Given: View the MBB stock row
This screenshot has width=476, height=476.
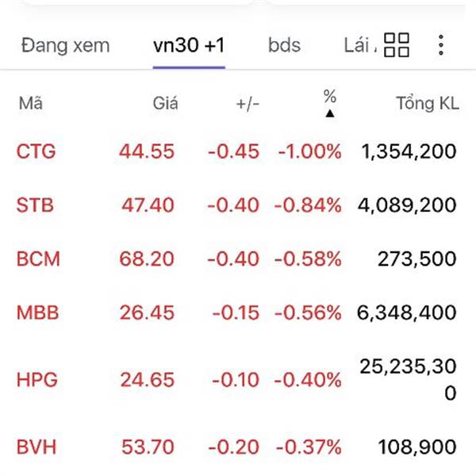Looking at the screenshot, I should tap(238, 313).
